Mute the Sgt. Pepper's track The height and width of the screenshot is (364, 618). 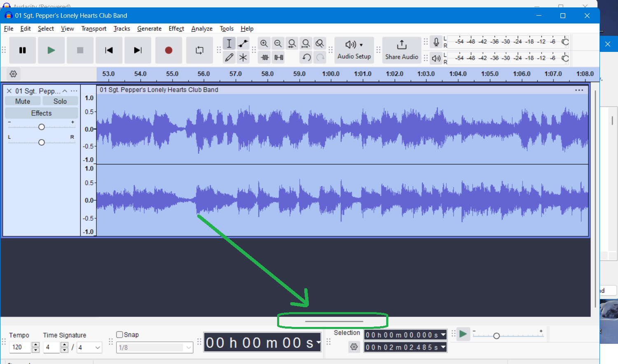(23, 101)
